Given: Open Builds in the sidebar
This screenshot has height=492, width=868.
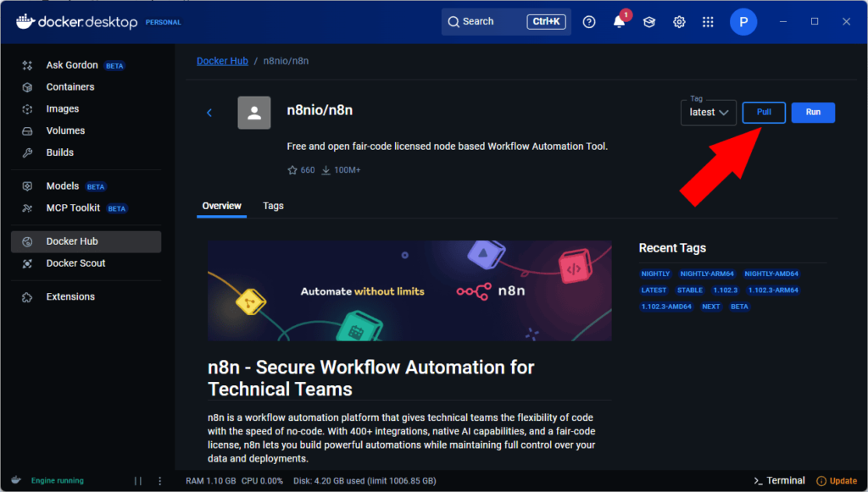Looking at the screenshot, I should pyautogui.click(x=86, y=152).
